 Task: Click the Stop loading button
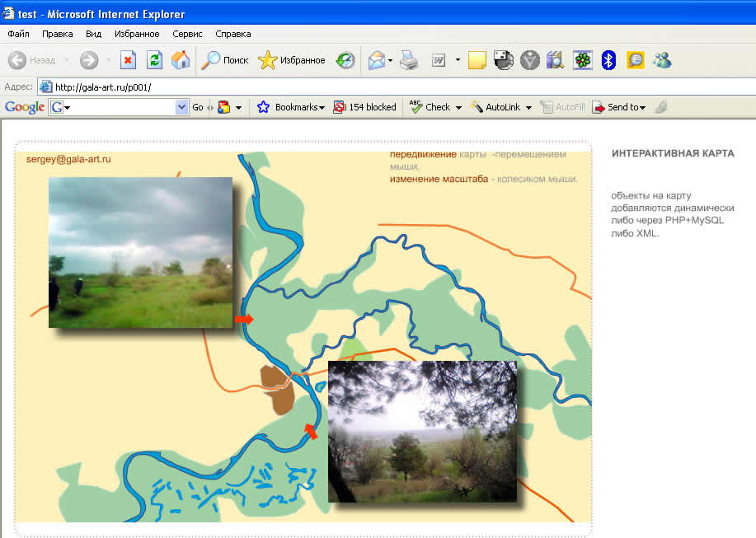tap(128, 60)
